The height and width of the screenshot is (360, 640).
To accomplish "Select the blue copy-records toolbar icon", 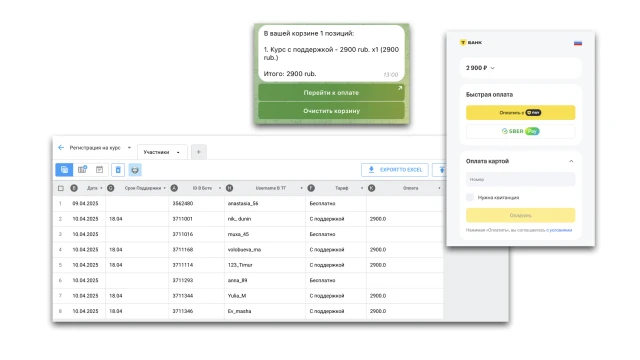I will pyautogui.click(x=64, y=169).
